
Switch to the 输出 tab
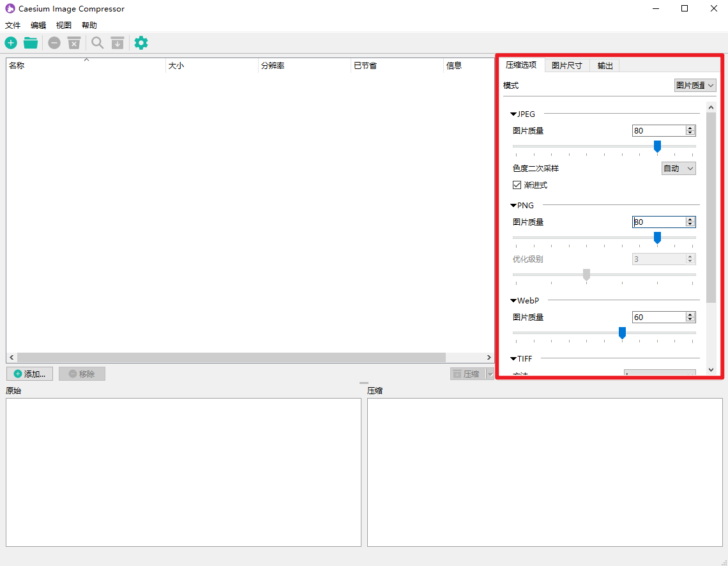(605, 65)
